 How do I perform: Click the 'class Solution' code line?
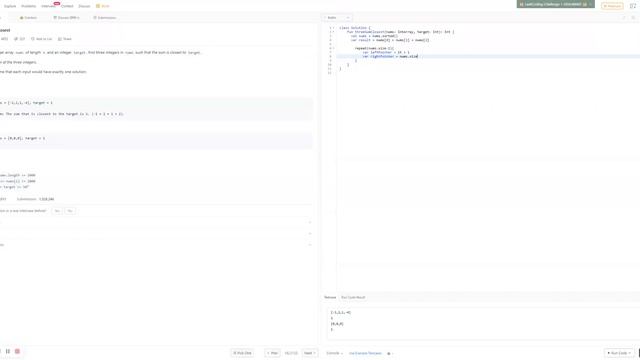[x=354, y=28]
